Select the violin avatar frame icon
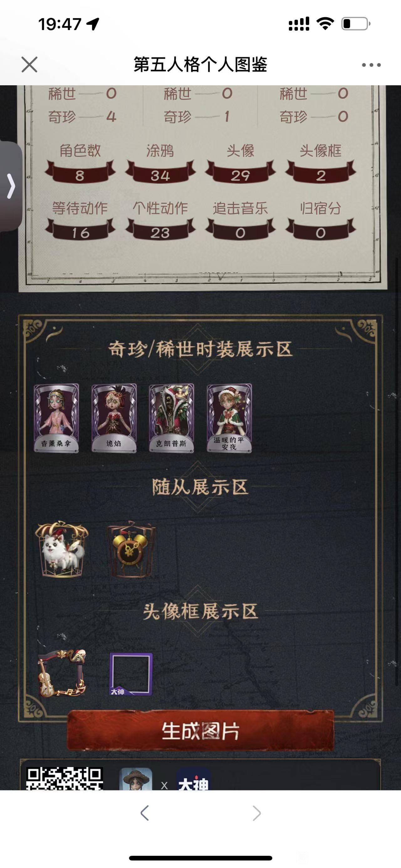The width and height of the screenshot is (401, 868). (62, 674)
